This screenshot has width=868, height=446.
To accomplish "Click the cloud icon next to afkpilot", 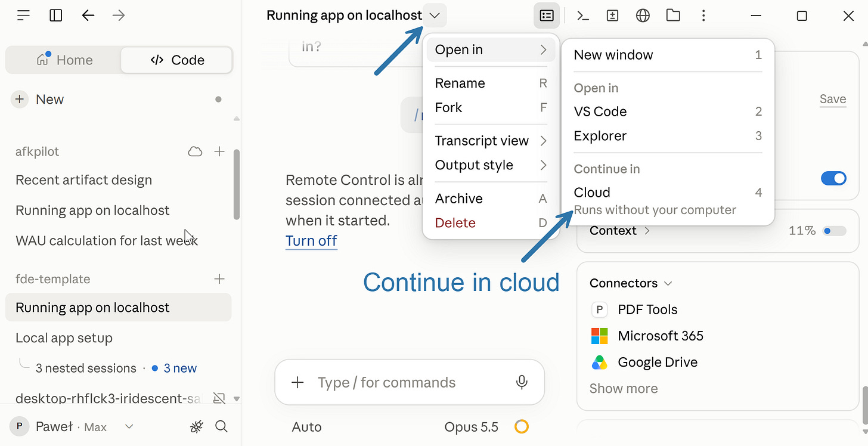I will pos(195,151).
